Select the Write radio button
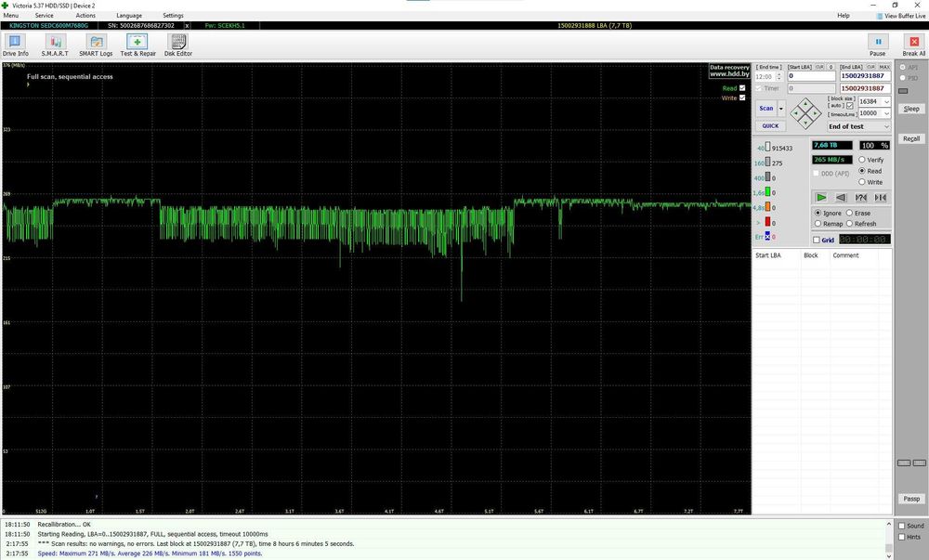The width and height of the screenshot is (929, 560). click(x=862, y=182)
